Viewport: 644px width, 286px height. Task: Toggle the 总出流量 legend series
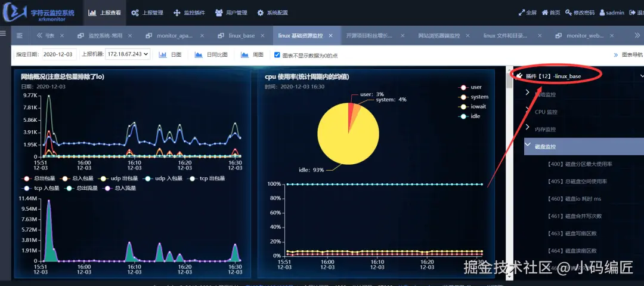[82, 188]
